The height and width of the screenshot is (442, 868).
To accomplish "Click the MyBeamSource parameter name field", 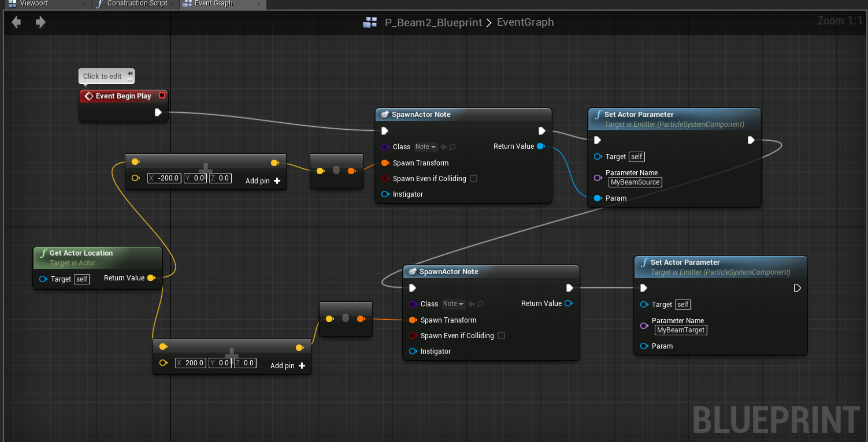I will [635, 182].
